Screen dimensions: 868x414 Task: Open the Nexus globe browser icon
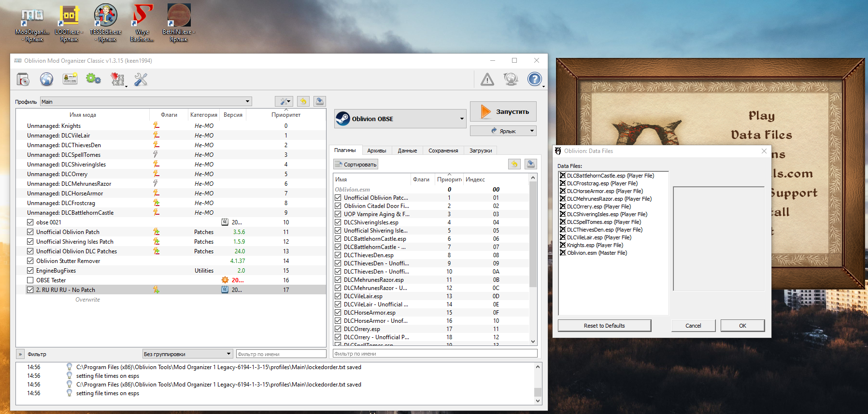(x=46, y=79)
